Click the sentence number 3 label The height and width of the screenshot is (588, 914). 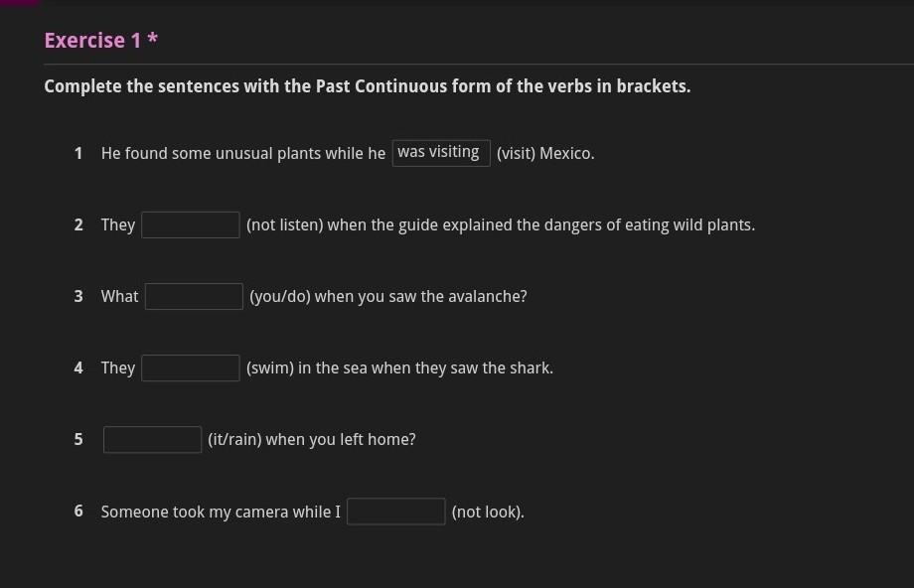click(x=78, y=297)
